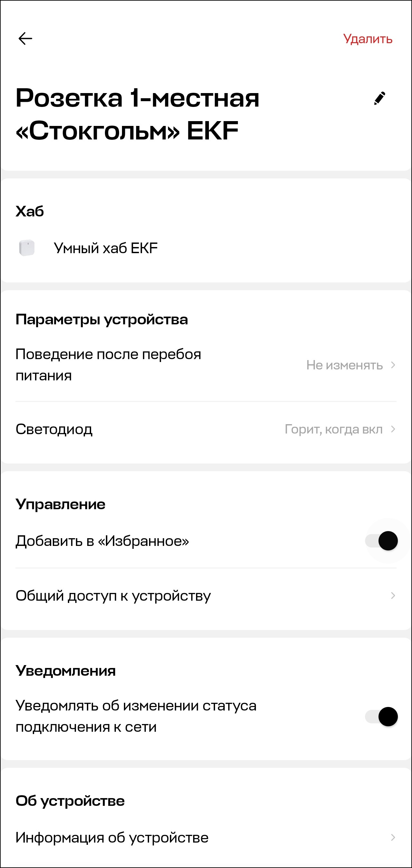Tap the 'Добавить в «Избранное»' label text
The height and width of the screenshot is (868, 412).
point(102,541)
